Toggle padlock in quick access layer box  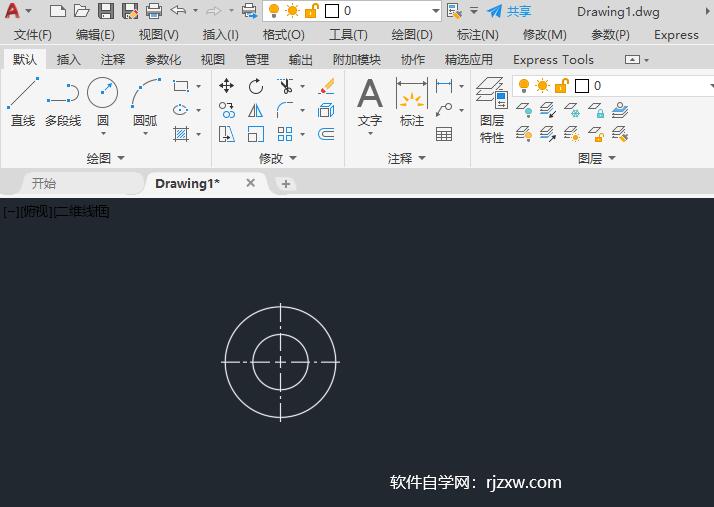(311, 10)
